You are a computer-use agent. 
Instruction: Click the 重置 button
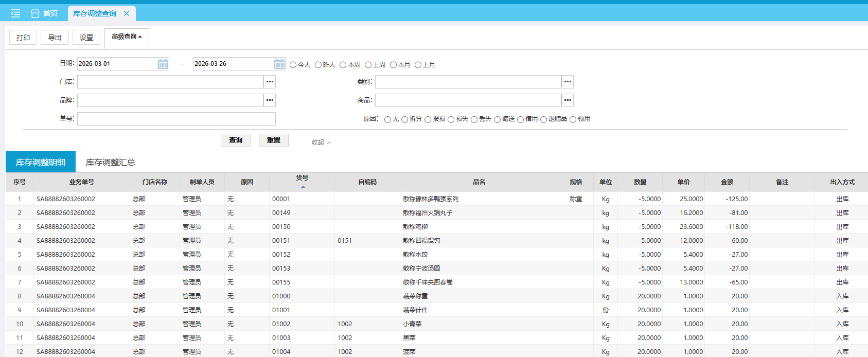click(273, 140)
